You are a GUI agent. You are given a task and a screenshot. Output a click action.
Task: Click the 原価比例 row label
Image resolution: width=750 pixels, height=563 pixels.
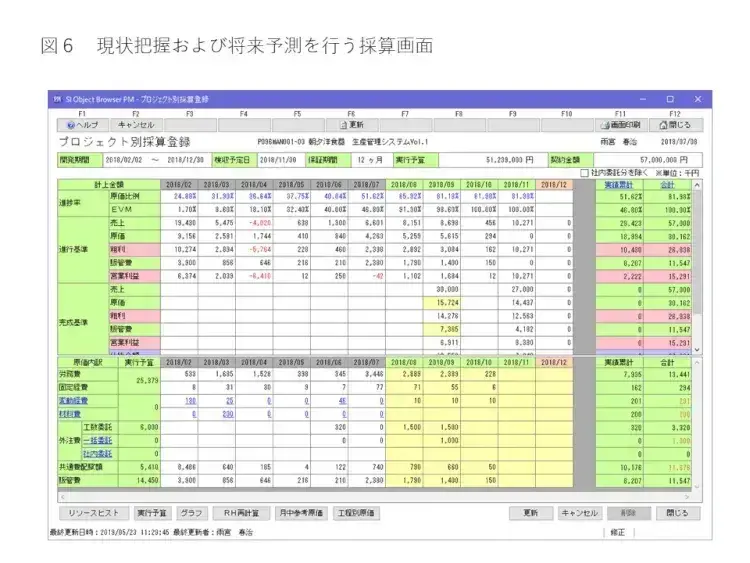coord(135,196)
